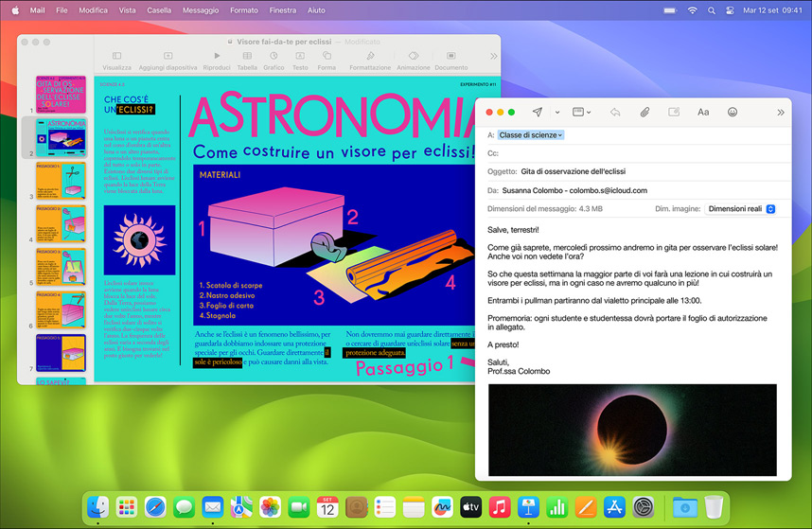Open the Formato menu in the menu bar

coord(243,10)
